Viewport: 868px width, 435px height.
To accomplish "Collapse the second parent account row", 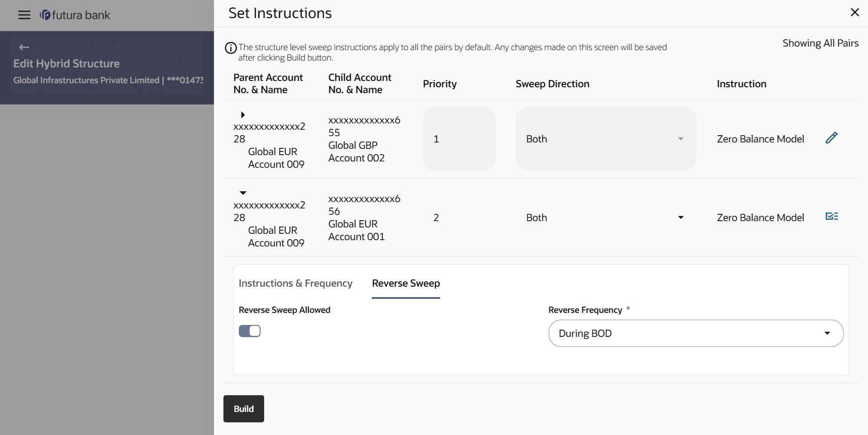I will (x=243, y=193).
